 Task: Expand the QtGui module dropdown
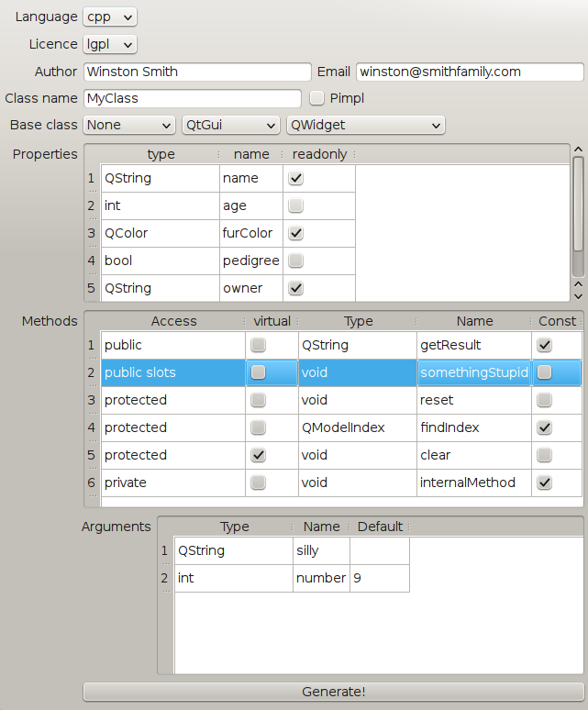pyautogui.click(x=230, y=125)
